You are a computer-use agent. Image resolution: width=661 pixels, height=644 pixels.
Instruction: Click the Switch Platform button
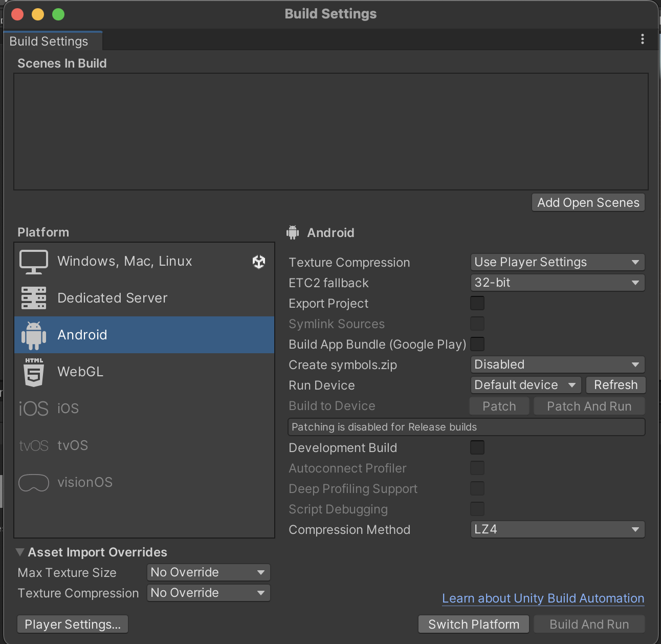[474, 625]
